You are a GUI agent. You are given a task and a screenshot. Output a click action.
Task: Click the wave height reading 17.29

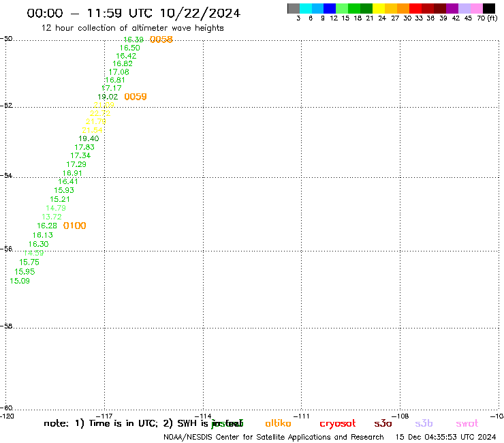click(x=76, y=164)
